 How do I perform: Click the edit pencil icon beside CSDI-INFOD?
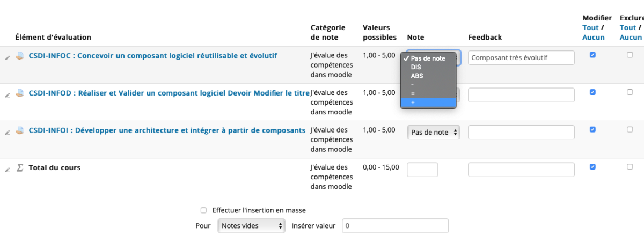point(8,95)
